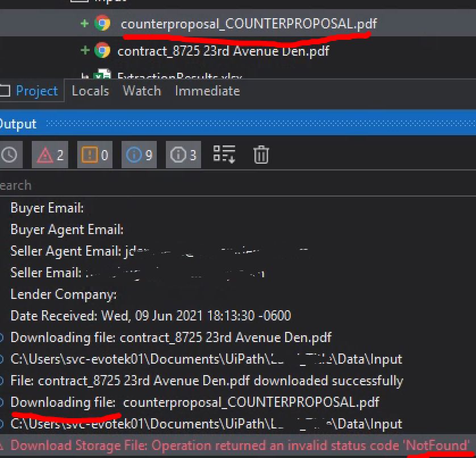Clear all output using the trash icon
476x458 pixels.
coord(261,154)
